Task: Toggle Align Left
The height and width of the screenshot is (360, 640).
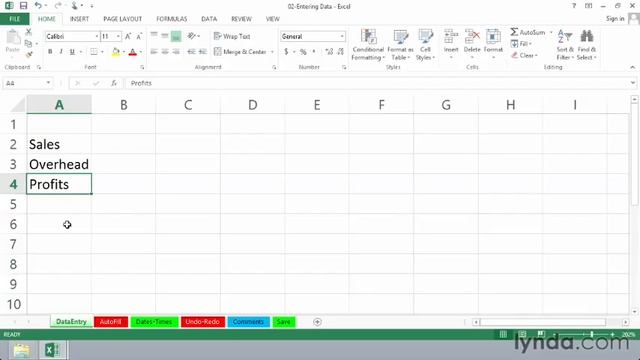Action: [154, 51]
